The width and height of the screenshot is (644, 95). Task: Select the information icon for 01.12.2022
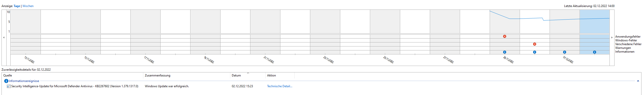click(564, 52)
